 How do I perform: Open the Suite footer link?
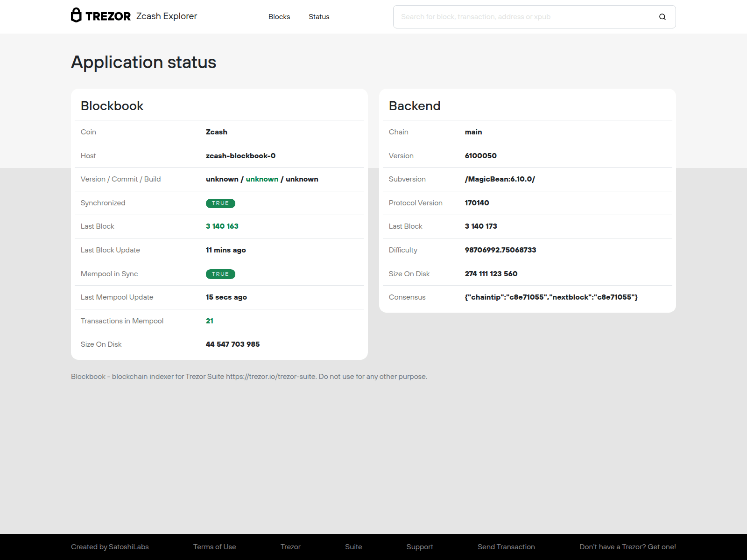[353, 547]
